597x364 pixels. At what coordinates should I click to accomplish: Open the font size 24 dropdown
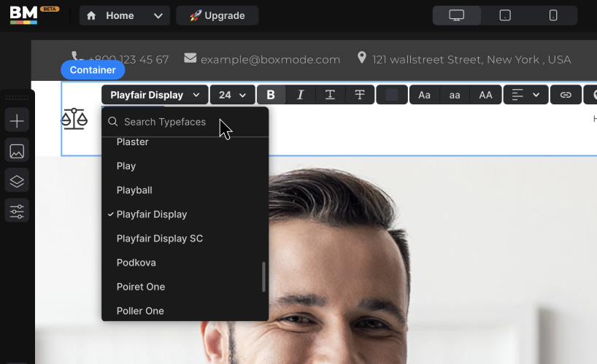[x=232, y=95]
